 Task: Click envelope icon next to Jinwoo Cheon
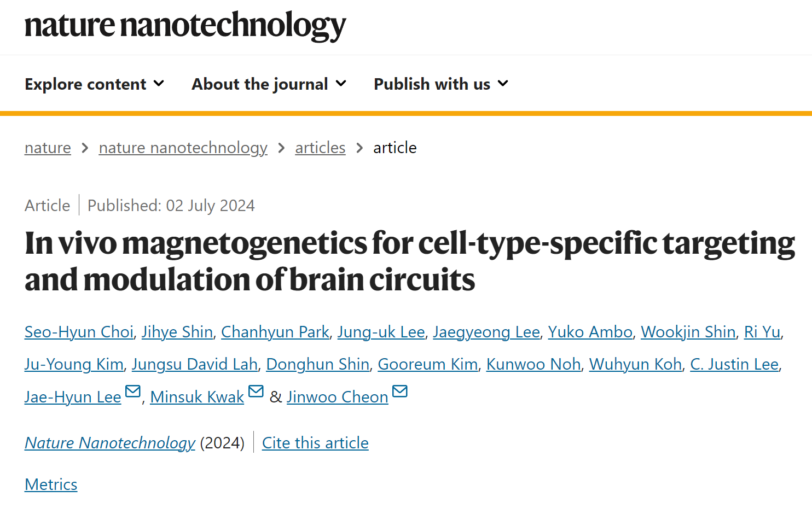pos(400,392)
